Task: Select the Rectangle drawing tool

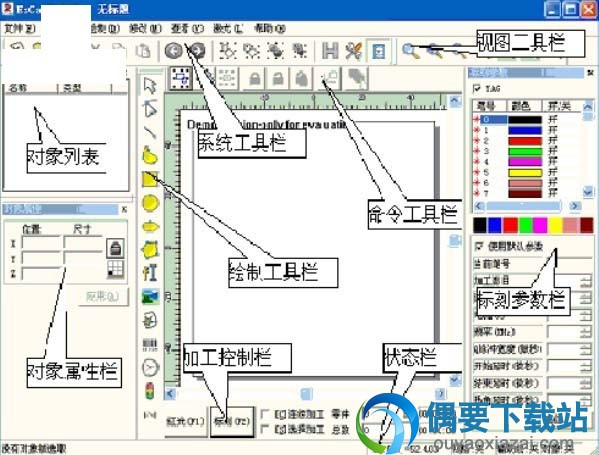Action: [150, 179]
